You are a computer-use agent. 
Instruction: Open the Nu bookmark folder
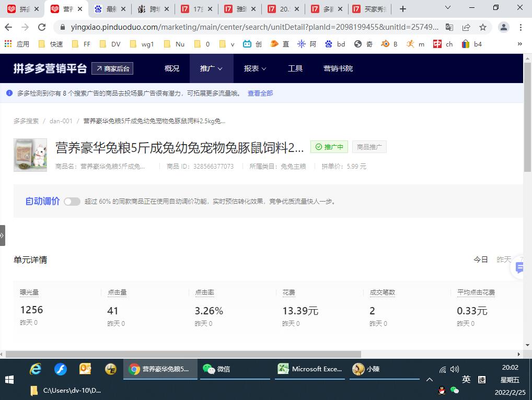175,44
